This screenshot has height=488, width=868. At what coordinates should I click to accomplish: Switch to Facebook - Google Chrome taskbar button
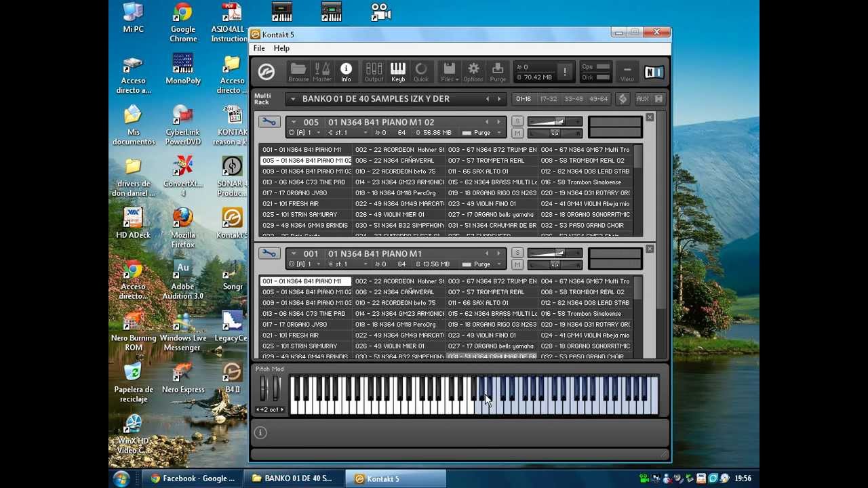tap(193, 479)
